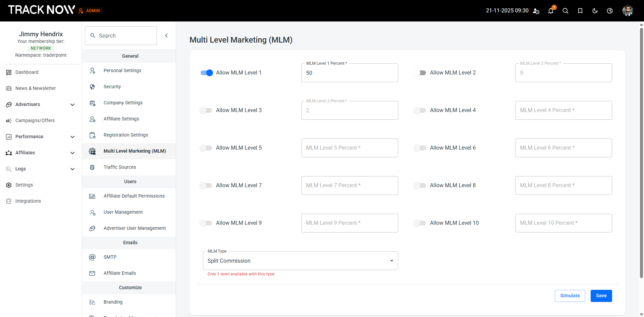Image resolution: width=644 pixels, height=317 pixels.
Task: Click the Save button
Action: pos(601,296)
